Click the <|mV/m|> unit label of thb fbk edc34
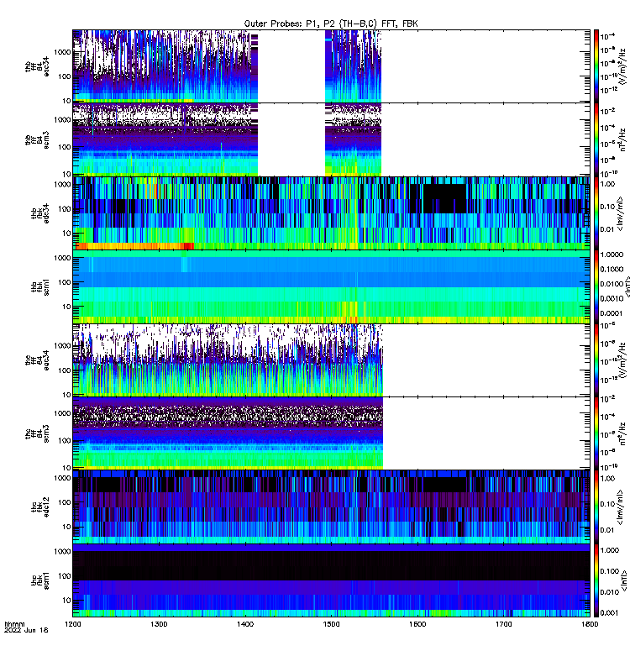The height and width of the screenshot is (672, 630). [x=620, y=213]
